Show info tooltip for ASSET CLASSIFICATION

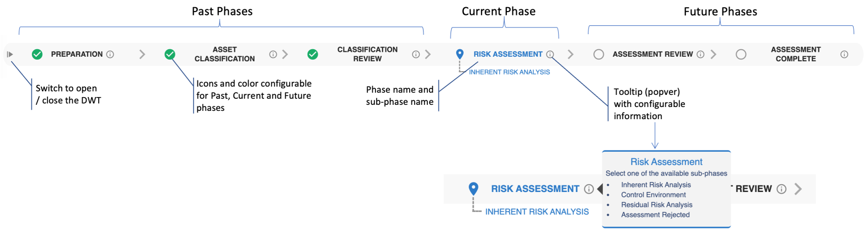[x=273, y=54]
